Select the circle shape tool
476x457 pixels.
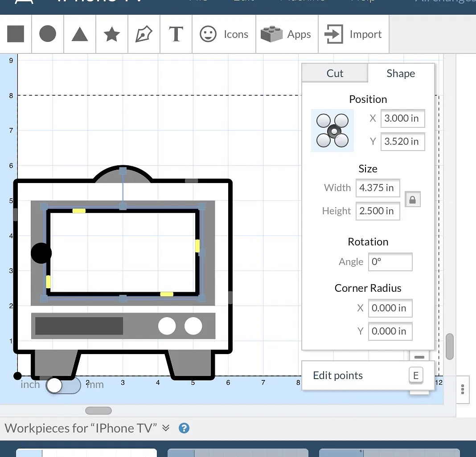pos(48,34)
